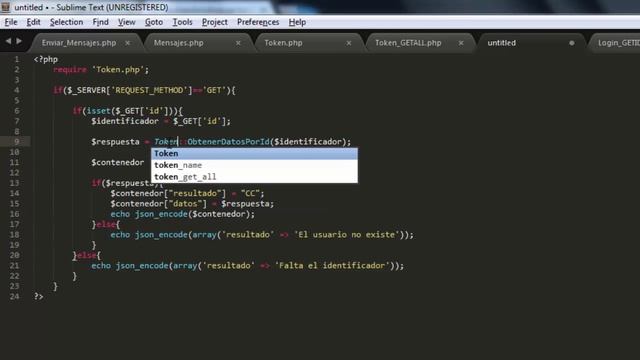Click $contenedor variable on line 11
Viewport: 640px width, 360px height.
(x=118, y=162)
